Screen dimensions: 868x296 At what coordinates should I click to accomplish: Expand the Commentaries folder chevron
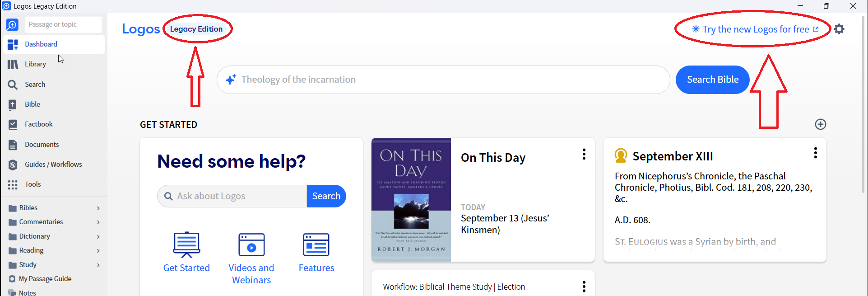point(98,222)
